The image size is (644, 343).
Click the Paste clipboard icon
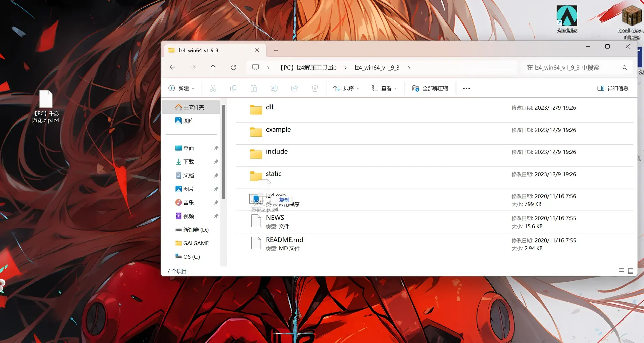click(254, 88)
